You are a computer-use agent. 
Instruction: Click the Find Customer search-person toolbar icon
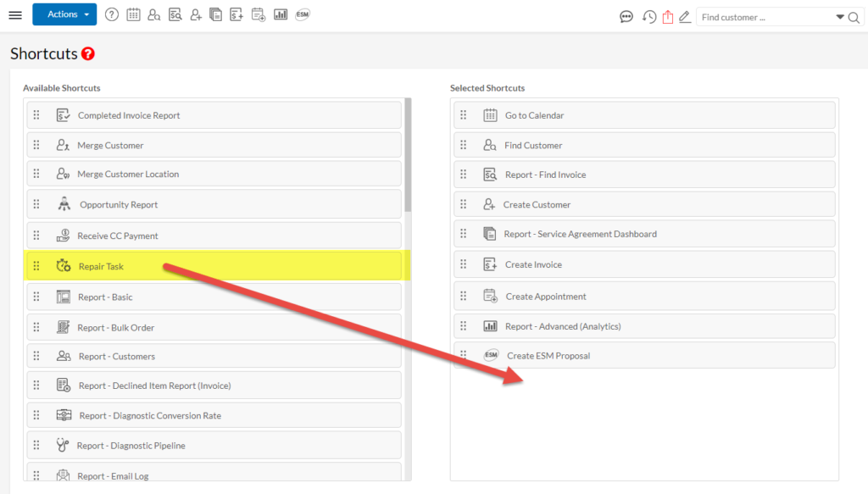tap(153, 14)
